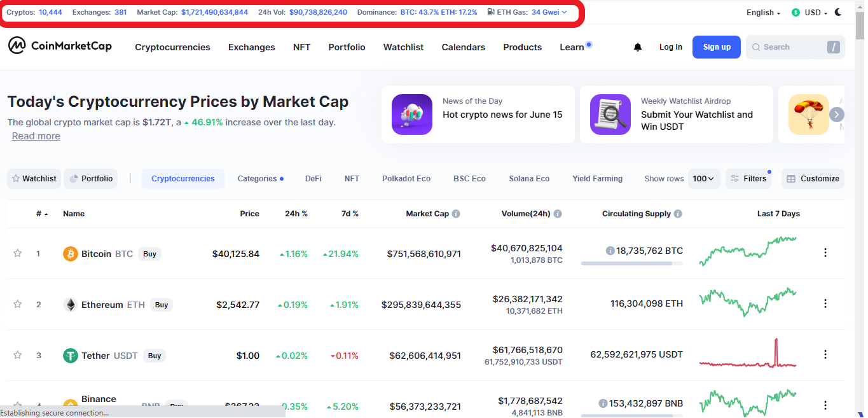Open Tether 7-day sparkline chart

click(x=748, y=354)
